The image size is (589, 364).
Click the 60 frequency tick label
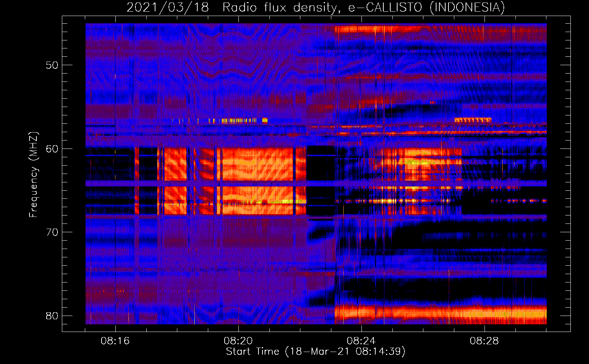[52, 149]
